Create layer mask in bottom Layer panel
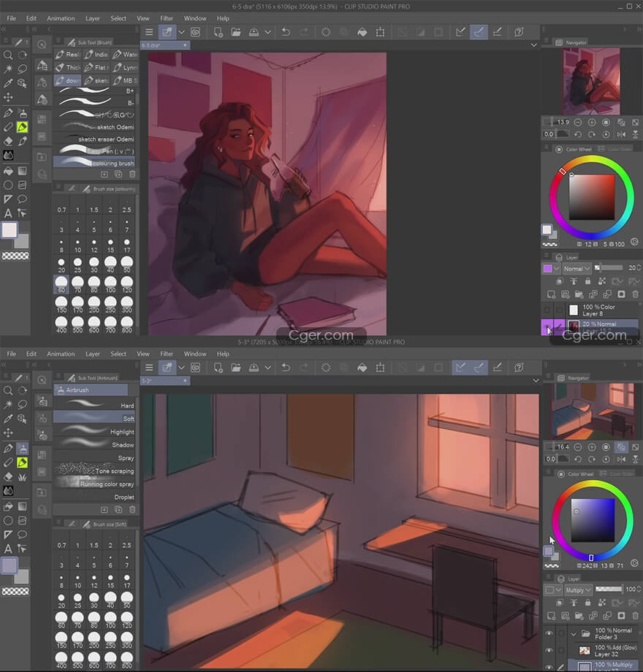Viewport: 643px width, 672px height. pyautogui.click(x=621, y=616)
